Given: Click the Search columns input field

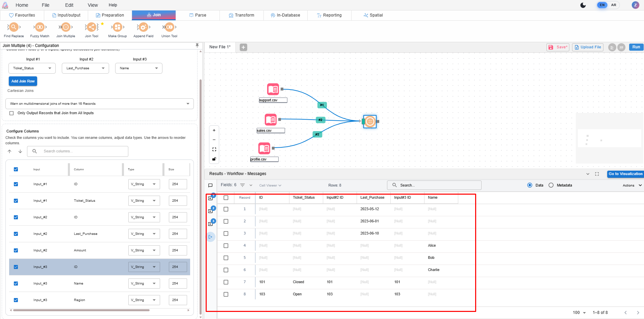Looking at the screenshot, I should (83, 151).
